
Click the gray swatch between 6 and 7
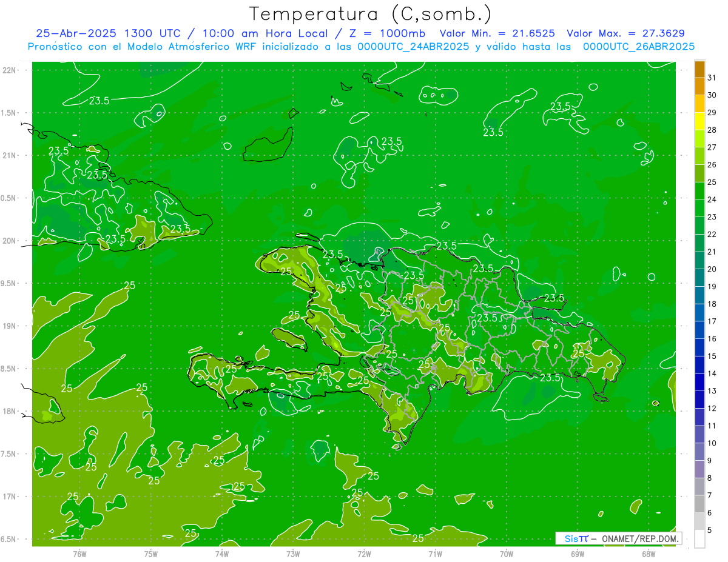pos(699,504)
